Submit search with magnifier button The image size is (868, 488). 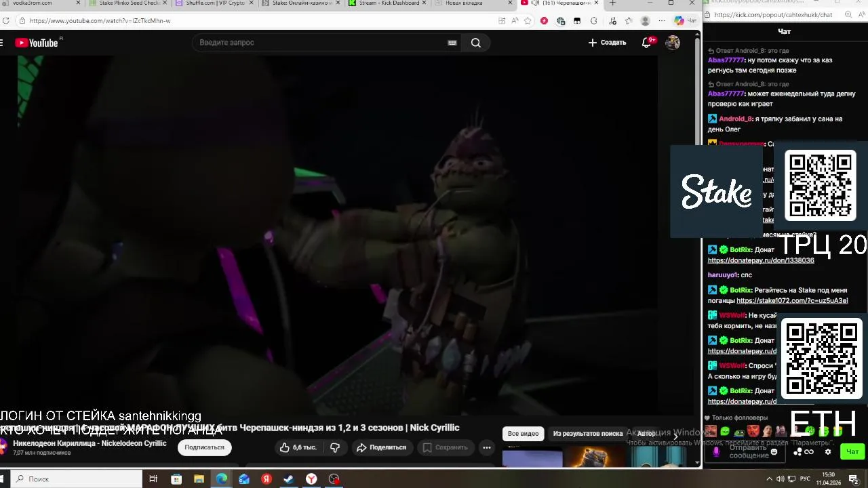476,43
